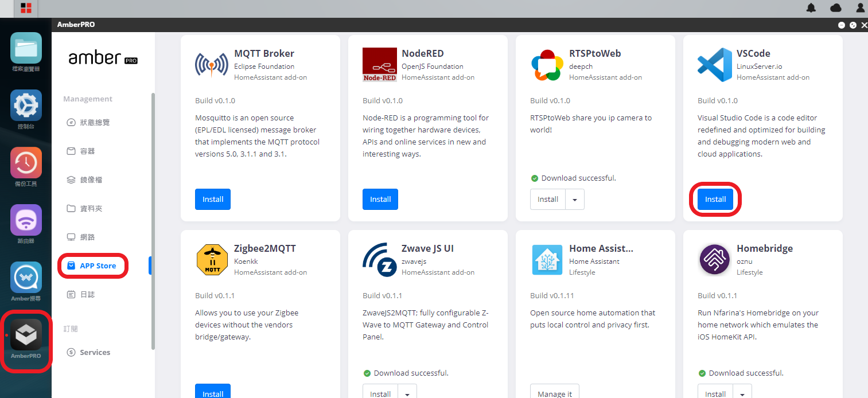Click the Koenkk publisher text
Image resolution: width=868 pixels, height=398 pixels.
point(246,261)
